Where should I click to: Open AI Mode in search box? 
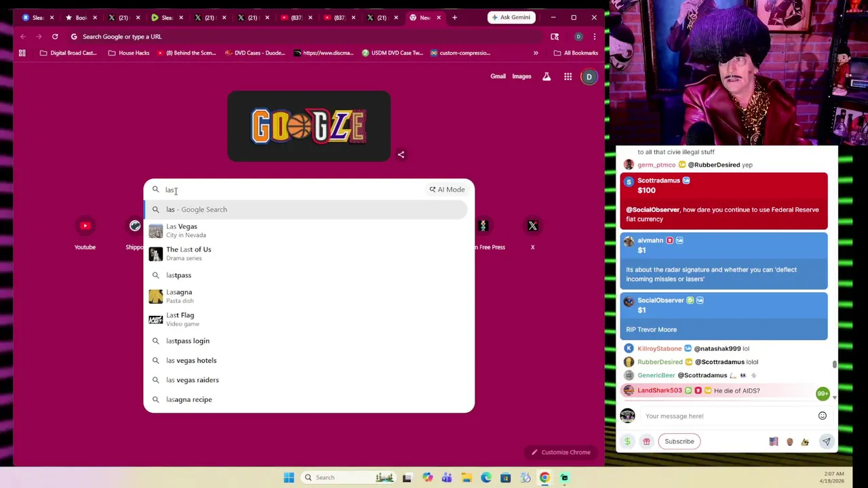447,190
